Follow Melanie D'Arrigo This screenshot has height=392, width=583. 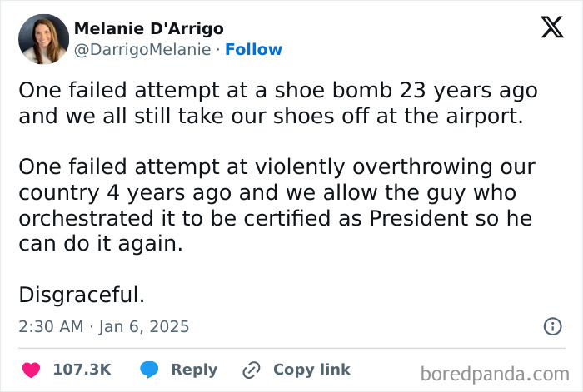[253, 50]
